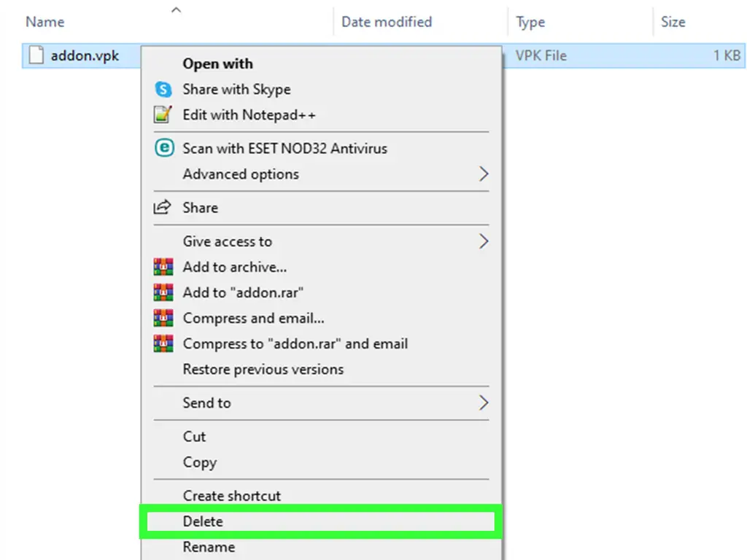Click the Skype icon in the context menu
747x560 pixels.
pyautogui.click(x=163, y=89)
